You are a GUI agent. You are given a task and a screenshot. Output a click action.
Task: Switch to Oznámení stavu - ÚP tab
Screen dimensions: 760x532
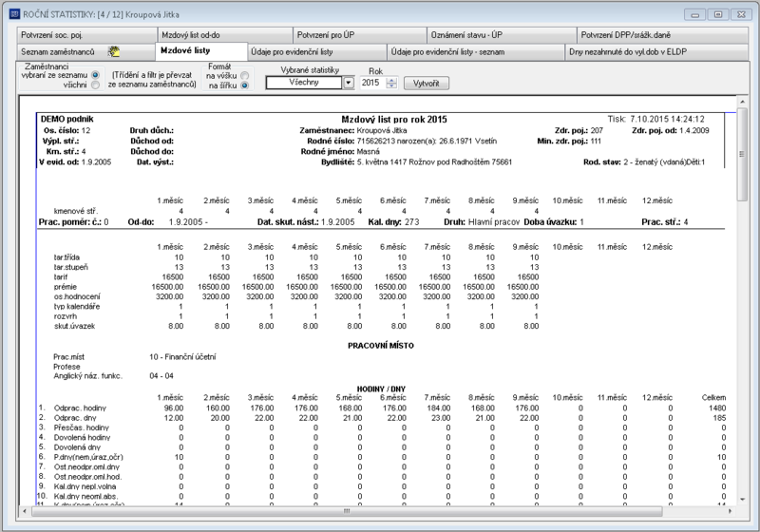pos(502,35)
